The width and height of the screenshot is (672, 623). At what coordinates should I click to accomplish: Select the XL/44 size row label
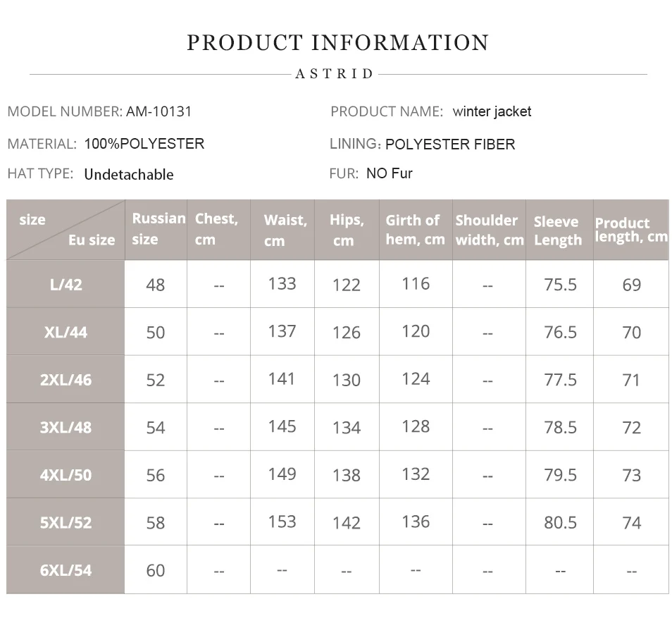(66, 332)
